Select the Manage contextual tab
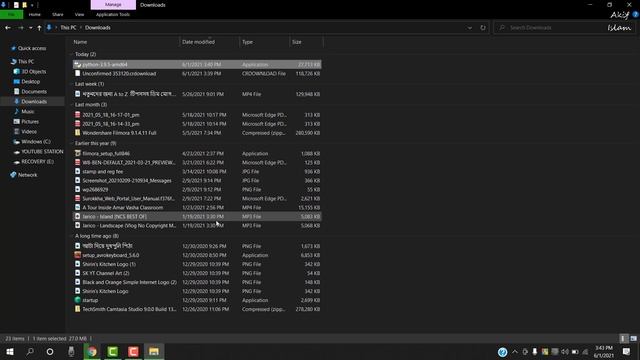The image size is (640, 360). click(x=113, y=5)
